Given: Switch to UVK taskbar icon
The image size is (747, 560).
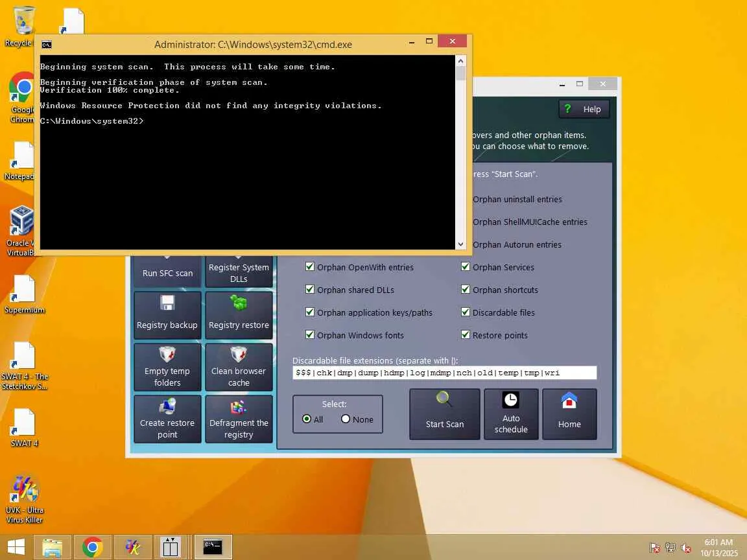Looking at the screenshot, I should [132, 547].
